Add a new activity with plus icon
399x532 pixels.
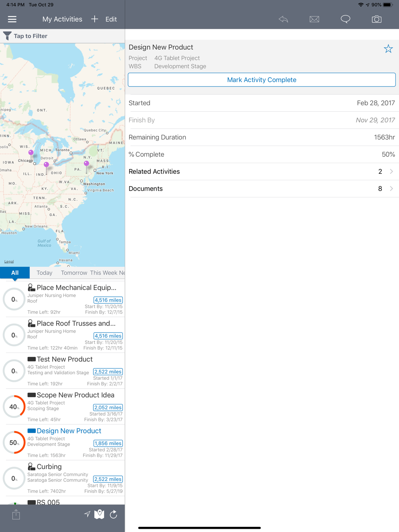click(x=95, y=19)
